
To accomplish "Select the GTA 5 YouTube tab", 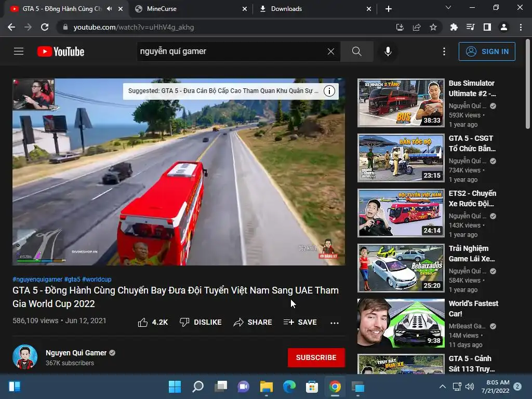I will (x=62, y=9).
